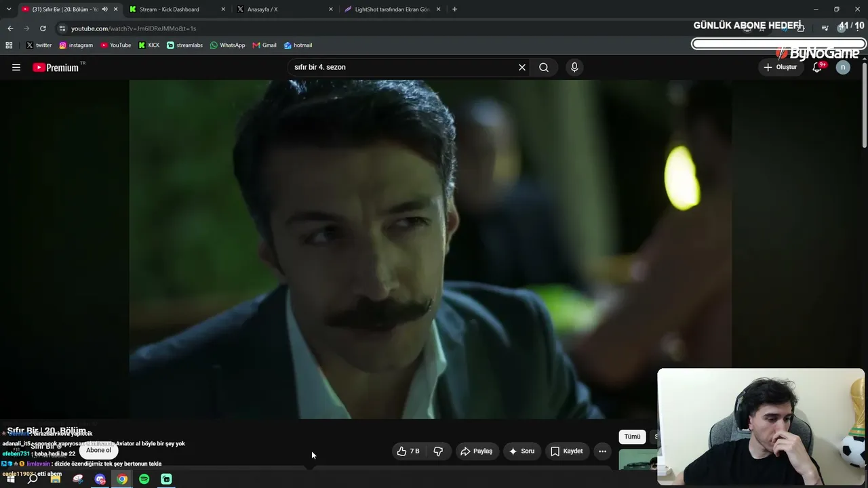Click the Oluştur create button
Viewport: 868px width, 488px height.
(x=781, y=67)
